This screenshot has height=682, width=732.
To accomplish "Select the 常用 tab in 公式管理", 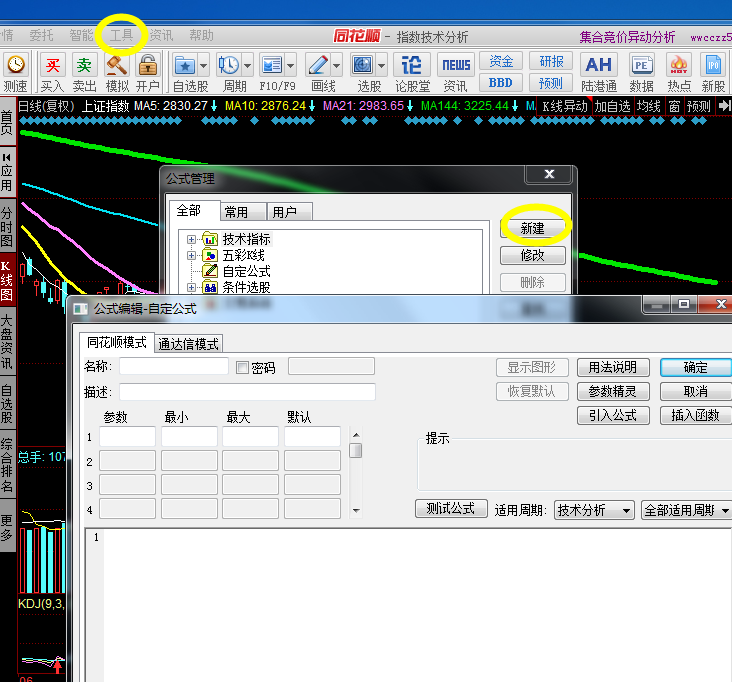I will pos(243,212).
